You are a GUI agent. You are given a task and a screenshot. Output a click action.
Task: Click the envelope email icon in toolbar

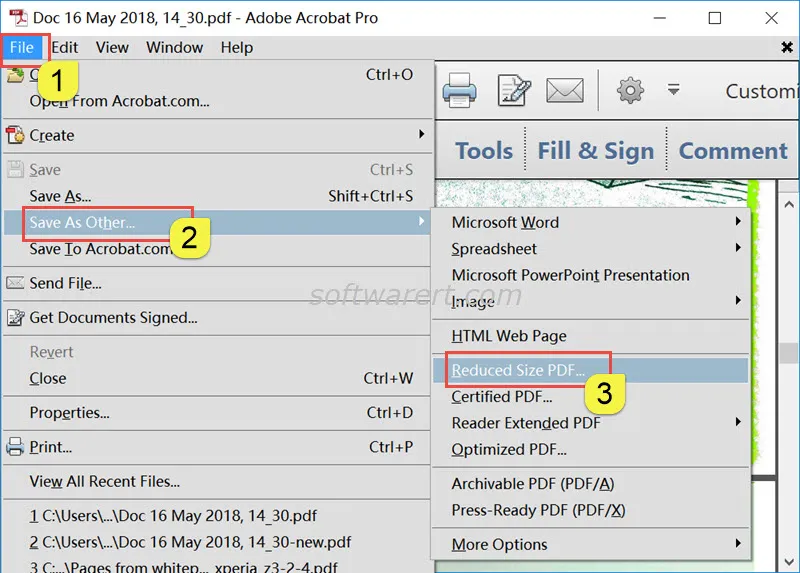point(565,90)
